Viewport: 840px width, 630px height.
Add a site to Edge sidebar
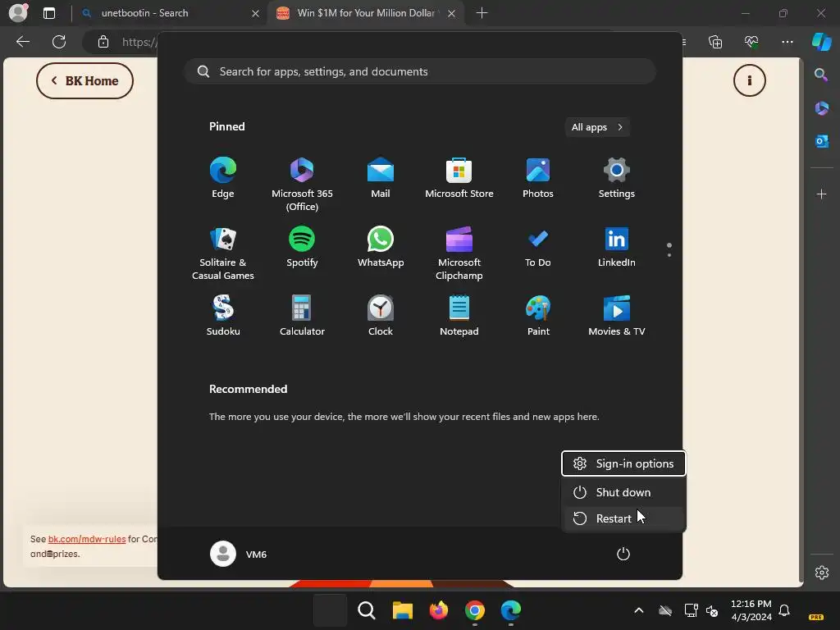(821, 194)
